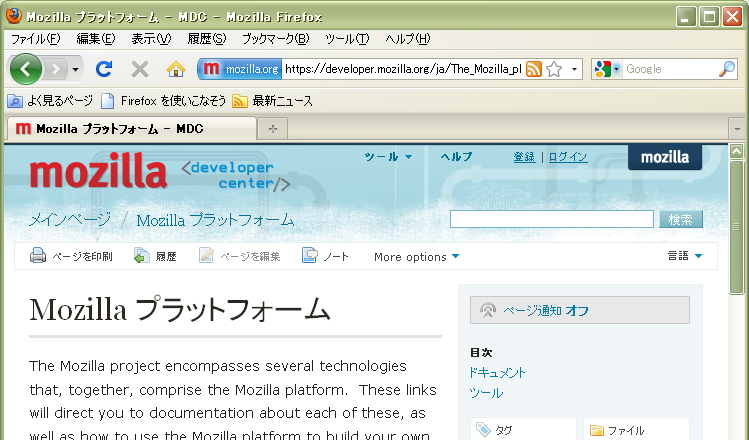The width and height of the screenshot is (749, 440).
Task: Open a new tab with the plus button
Action: coord(272,129)
